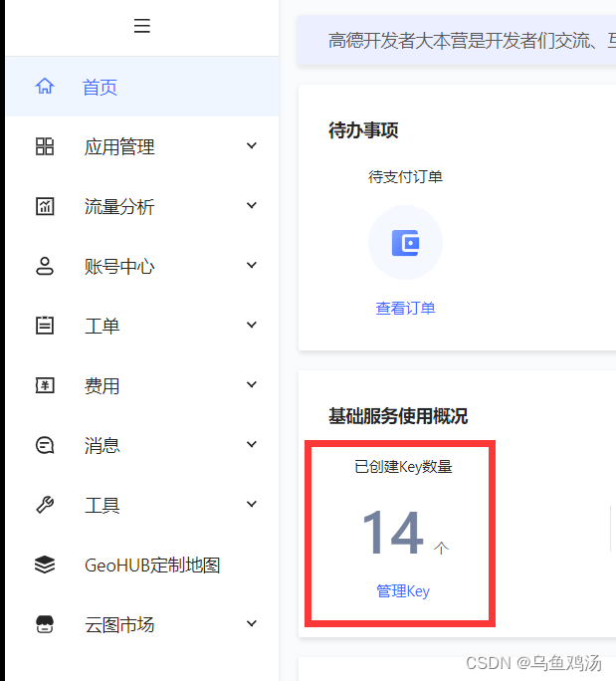
Task: Click the 基础服务使用概况 heading
Action: click(x=398, y=415)
